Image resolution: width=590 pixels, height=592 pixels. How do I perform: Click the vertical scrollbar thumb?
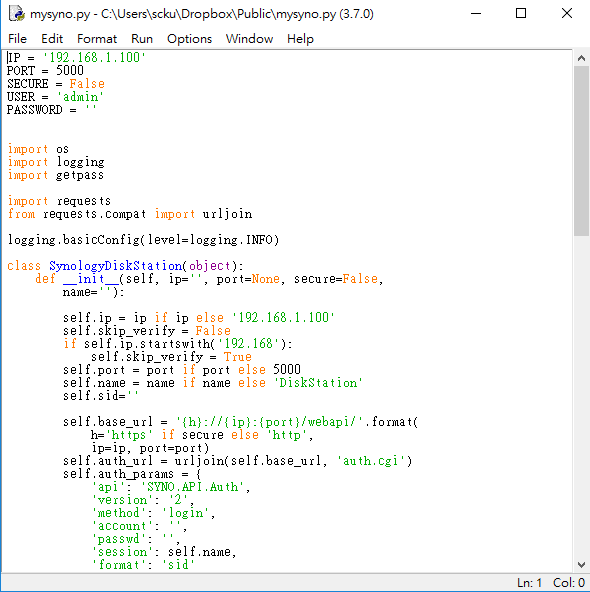tap(581, 151)
